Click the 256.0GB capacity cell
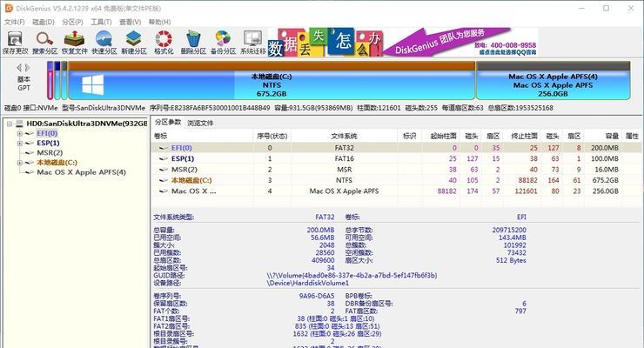The width and height of the screenshot is (644, 348). tap(606, 191)
